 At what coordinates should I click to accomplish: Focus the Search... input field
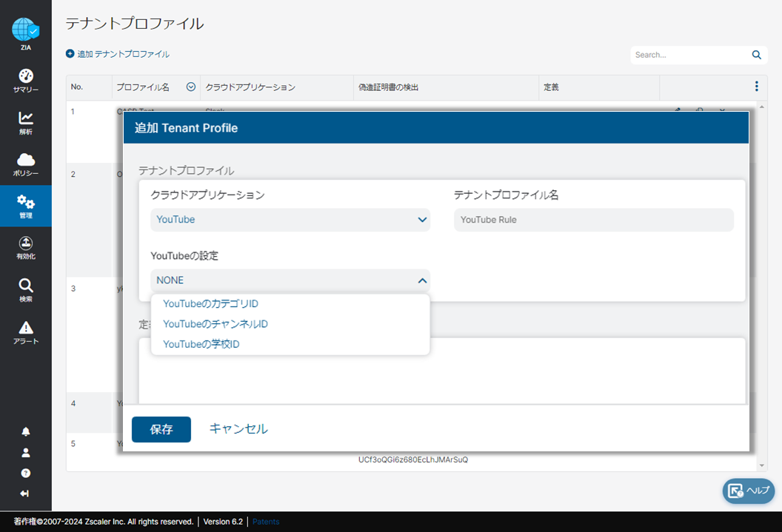tap(691, 55)
